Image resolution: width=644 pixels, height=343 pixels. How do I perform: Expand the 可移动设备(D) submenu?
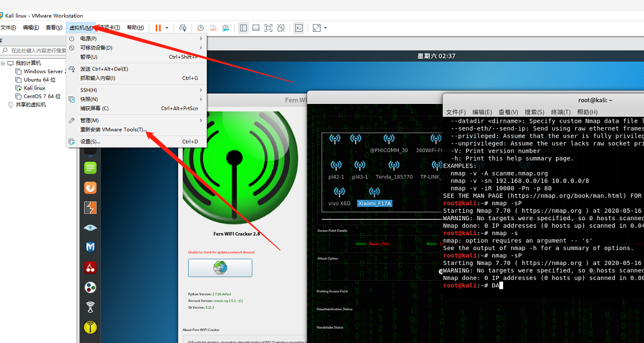click(136, 48)
